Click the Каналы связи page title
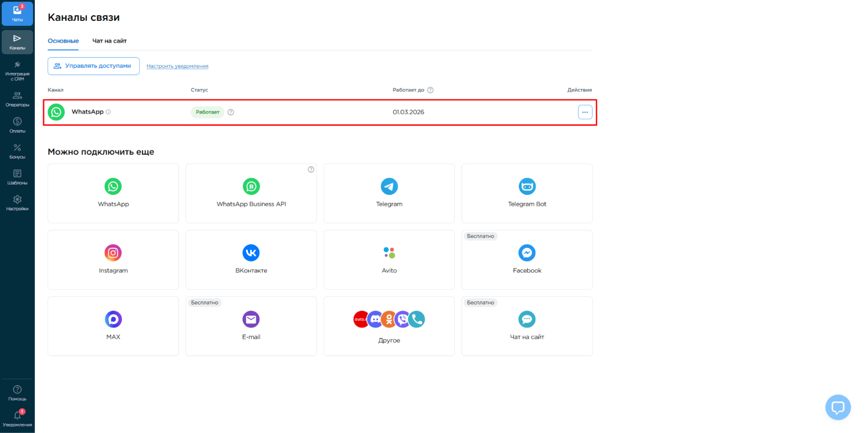Viewport: 868px width, 433px height. [84, 17]
